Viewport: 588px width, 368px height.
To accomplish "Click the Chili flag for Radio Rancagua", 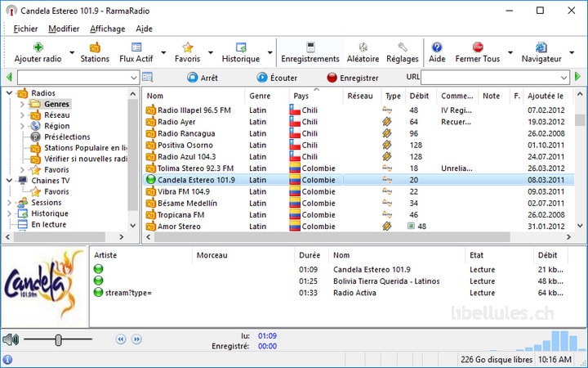I will 295,133.
